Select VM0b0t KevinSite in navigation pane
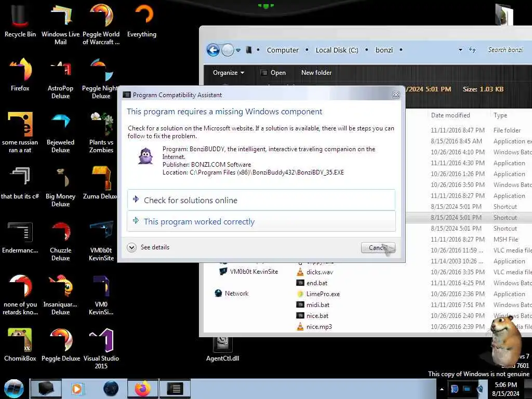The image size is (532, 399). 249,272
